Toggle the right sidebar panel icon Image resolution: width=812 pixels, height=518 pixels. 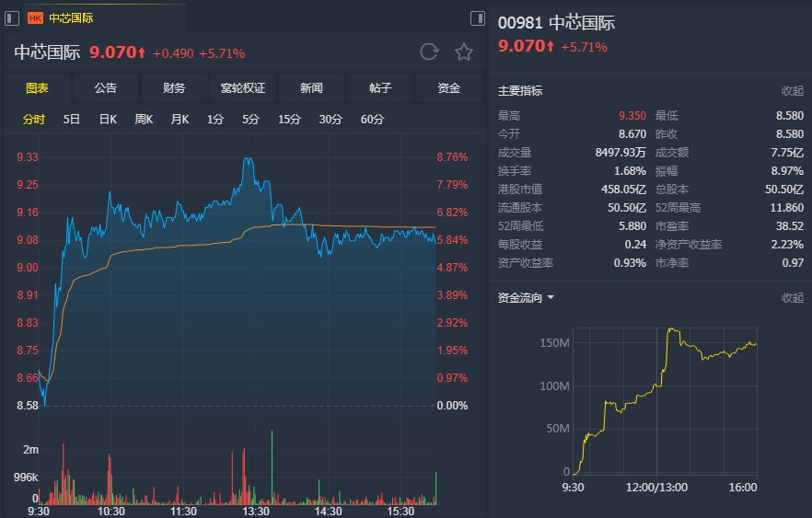pos(477,17)
